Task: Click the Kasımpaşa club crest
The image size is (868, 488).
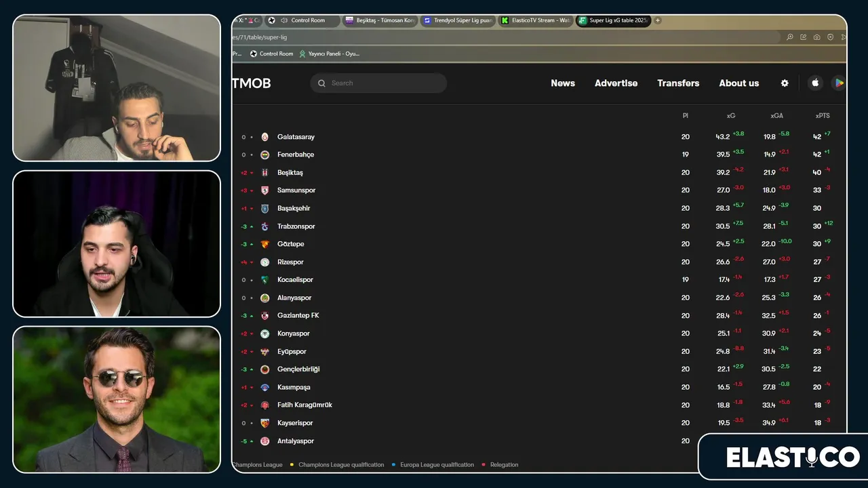Action: click(265, 388)
